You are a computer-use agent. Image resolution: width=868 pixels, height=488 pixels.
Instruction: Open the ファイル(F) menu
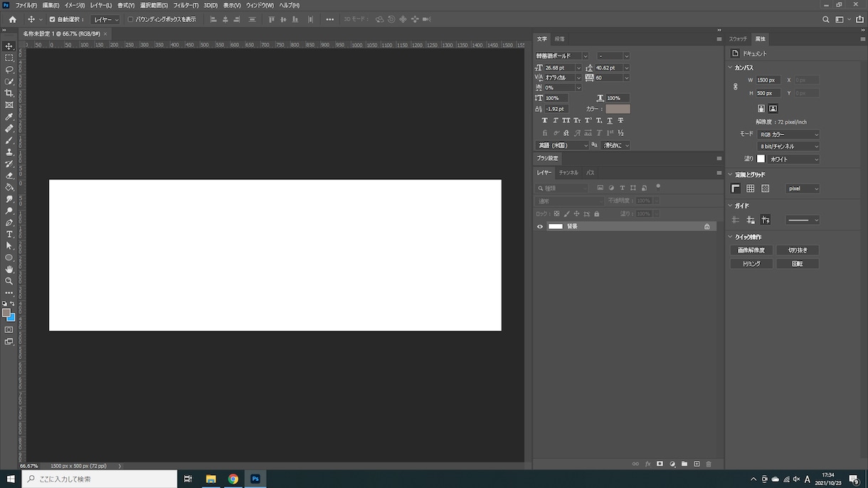pos(26,5)
